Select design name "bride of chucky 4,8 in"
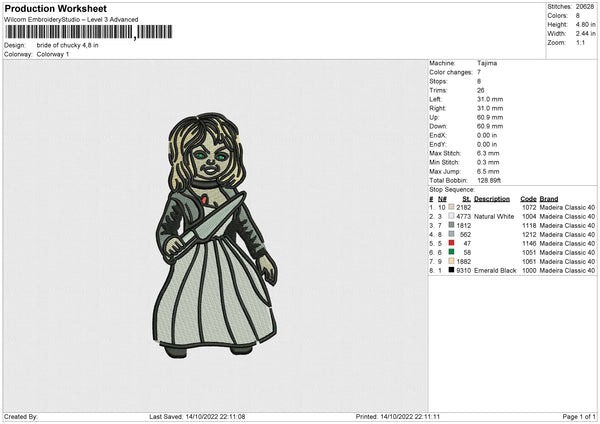Viewport: 600px width, 424px height. pos(67,45)
